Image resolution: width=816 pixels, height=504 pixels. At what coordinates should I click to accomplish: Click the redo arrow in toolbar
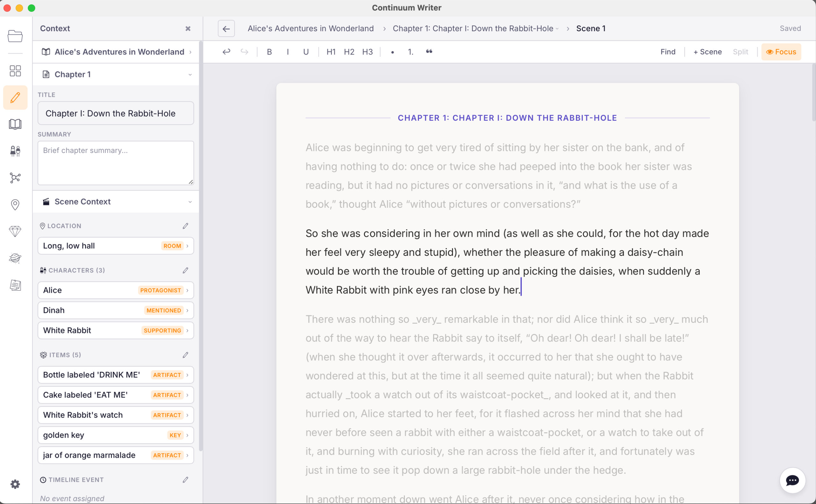point(244,52)
